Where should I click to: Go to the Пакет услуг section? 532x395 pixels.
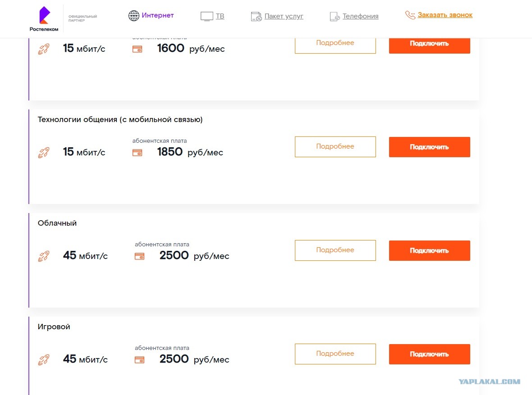[x=284, y=16]
